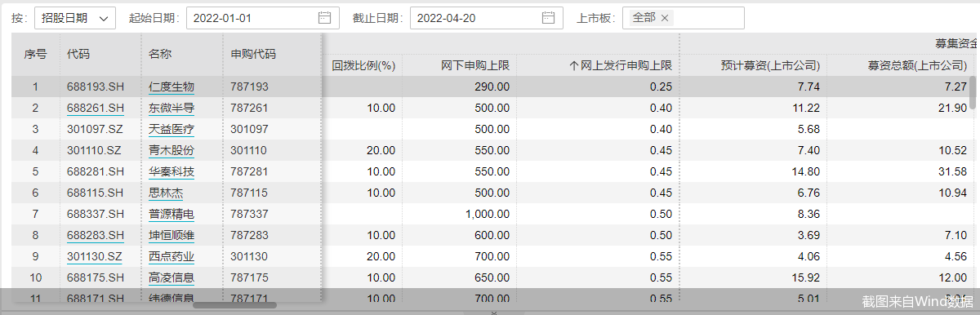Remove the 全部 tag with X
980x315 pixels.
(665, 18)
